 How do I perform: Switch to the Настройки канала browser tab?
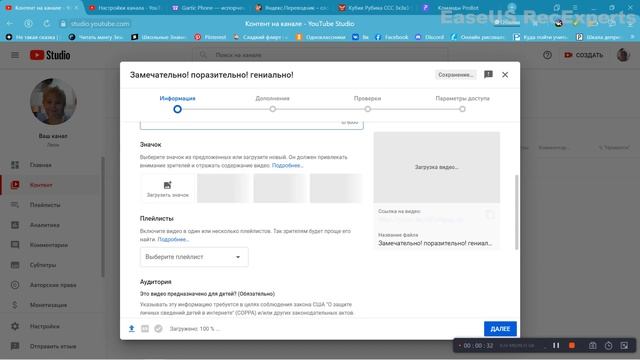click(x=125, y=8)
